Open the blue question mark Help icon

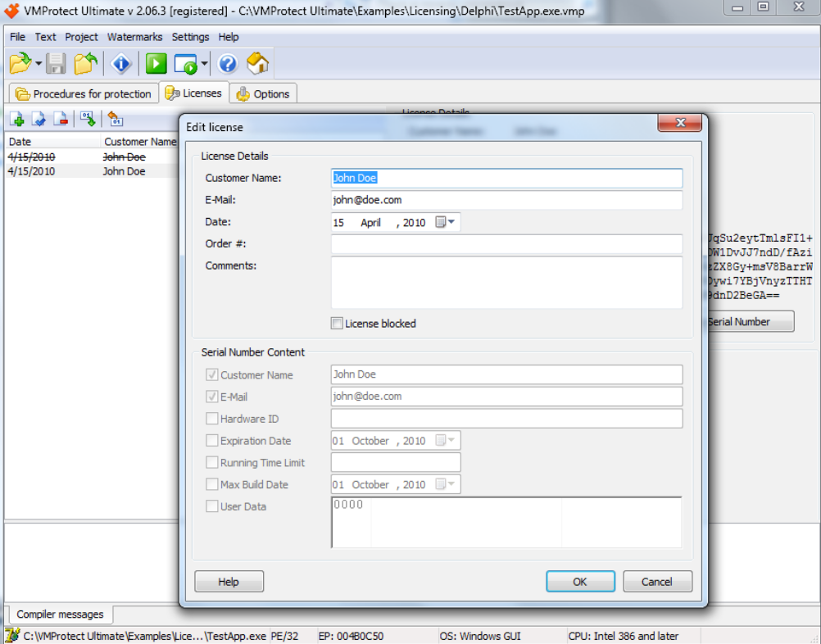228,64
